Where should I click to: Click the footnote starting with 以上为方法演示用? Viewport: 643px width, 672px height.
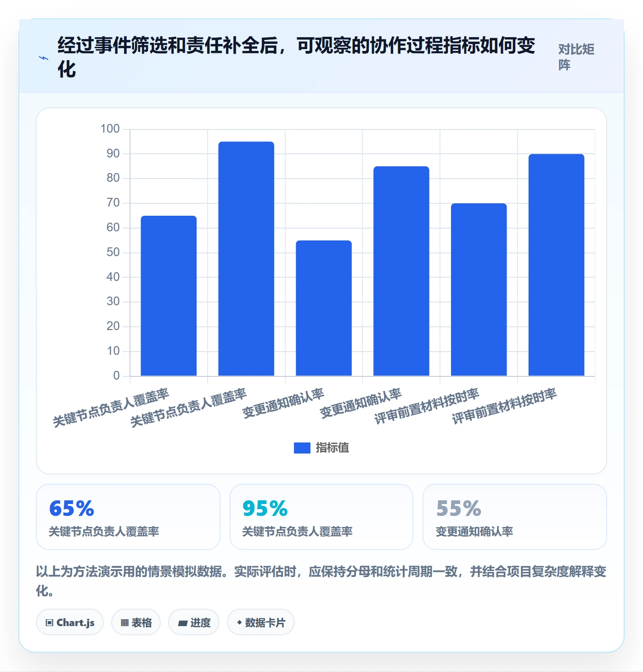(321, 581)
